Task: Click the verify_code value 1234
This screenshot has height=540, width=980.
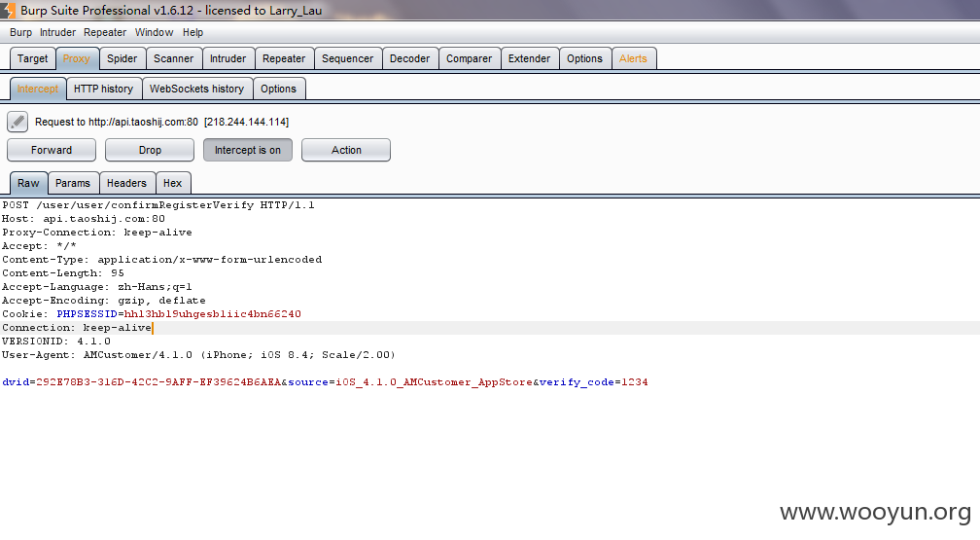Action: pos(634,382)
